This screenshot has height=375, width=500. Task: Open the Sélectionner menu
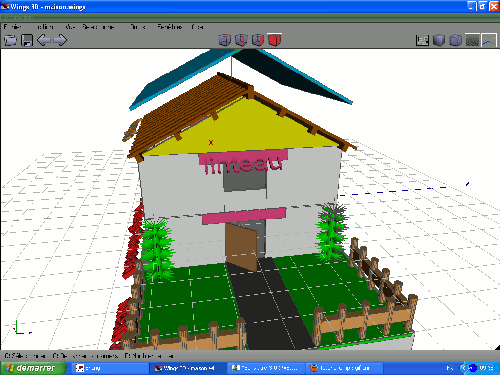tap(99, 27)
